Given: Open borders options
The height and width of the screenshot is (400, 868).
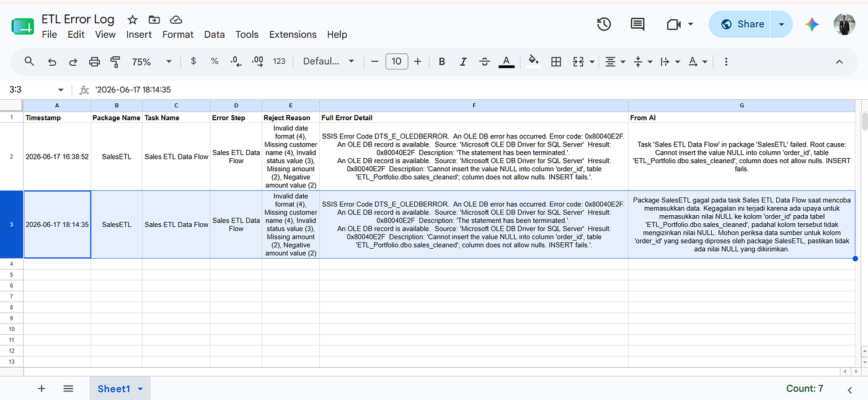Looking at the screenshot, I should (556, 61).
